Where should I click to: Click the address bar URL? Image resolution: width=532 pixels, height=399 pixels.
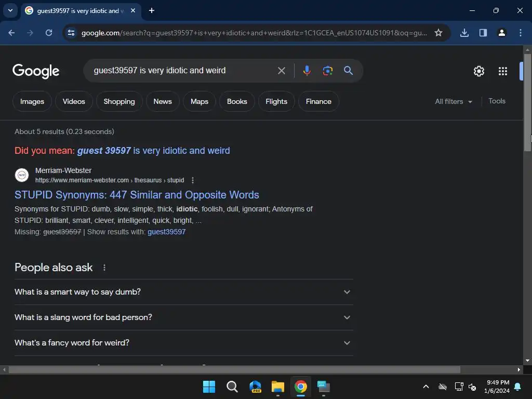254,33
